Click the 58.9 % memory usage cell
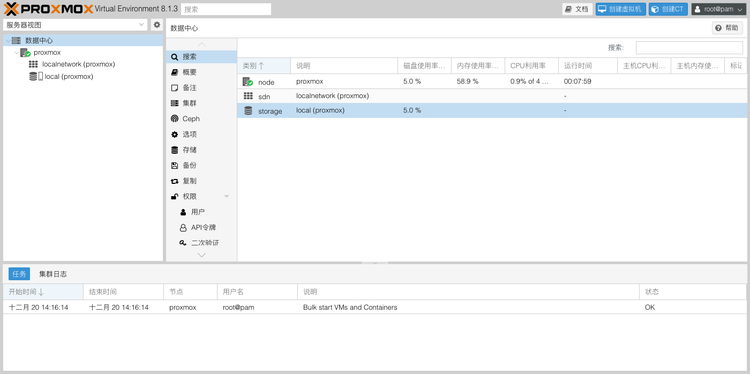 (478, 81)
